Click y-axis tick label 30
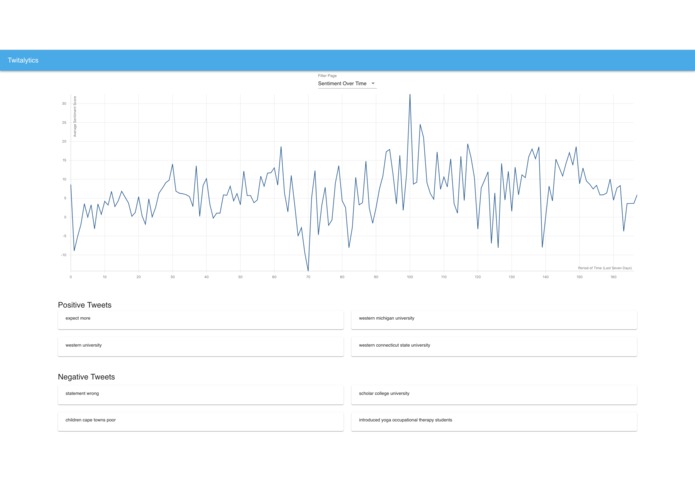 64,104
